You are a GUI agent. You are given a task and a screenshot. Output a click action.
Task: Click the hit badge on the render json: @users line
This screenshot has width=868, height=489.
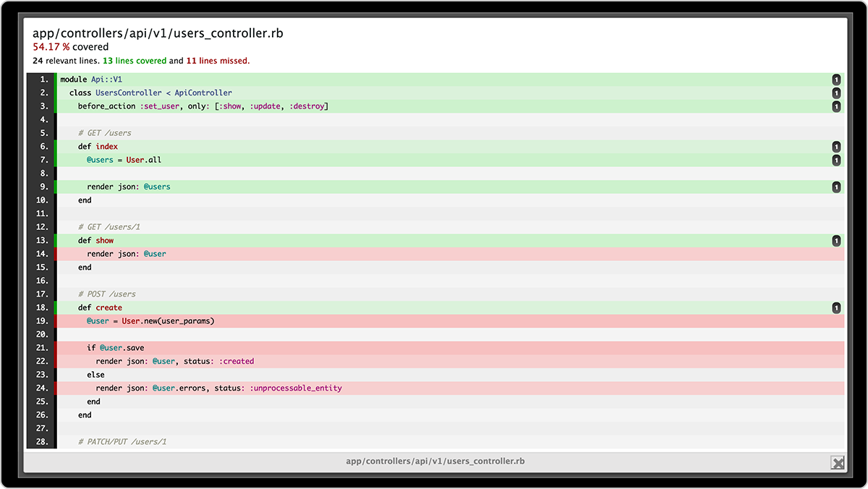tap(836, 186)
